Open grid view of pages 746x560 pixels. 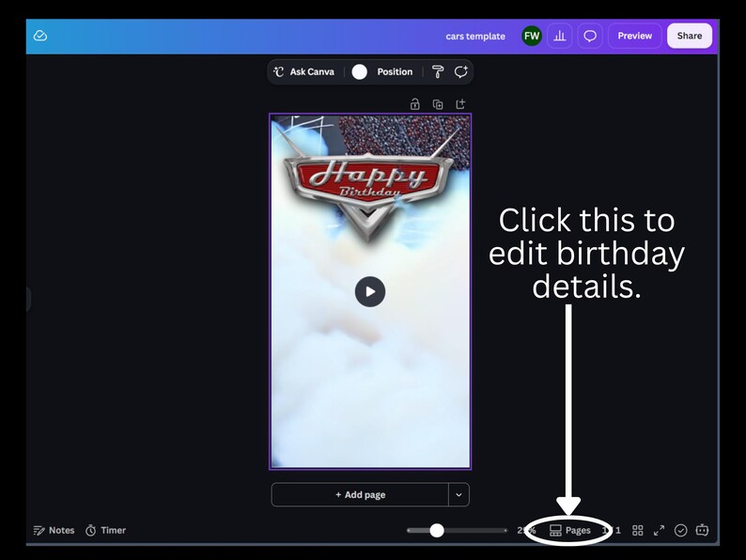(638, 530)
